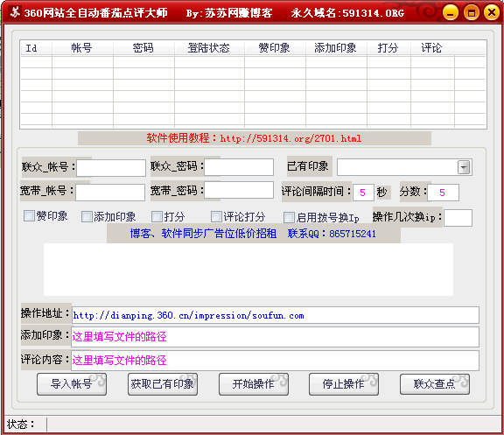Screen dimensions: 504x435
Task: Click the 评论间隔时间 seconds field
Action: (363, 193)
